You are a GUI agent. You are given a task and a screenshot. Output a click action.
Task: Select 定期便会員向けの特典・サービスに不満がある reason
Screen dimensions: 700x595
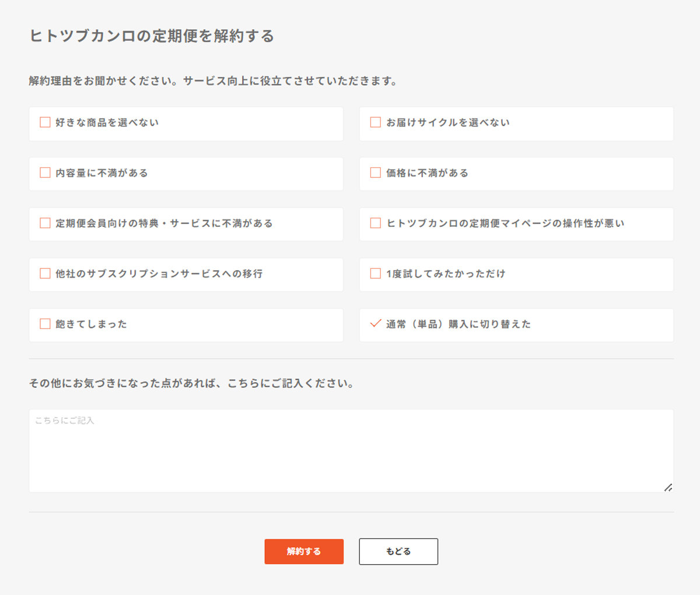(x=45, y=223)
